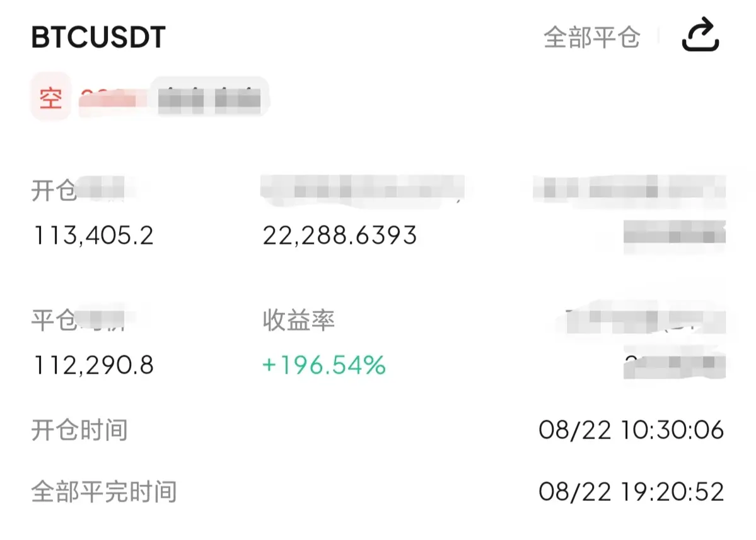This screenshot has width=756, height=540.
Task: Click the blurred gray margin mode tag
Action: 209,98
